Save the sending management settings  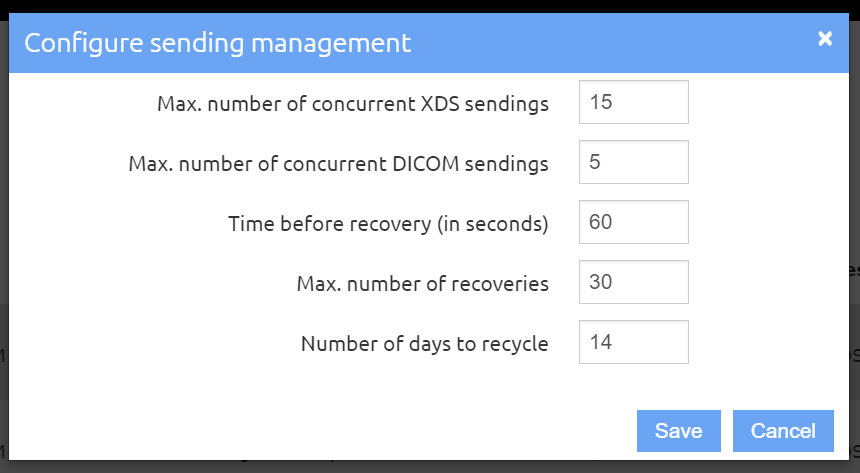tap(678, 431)
